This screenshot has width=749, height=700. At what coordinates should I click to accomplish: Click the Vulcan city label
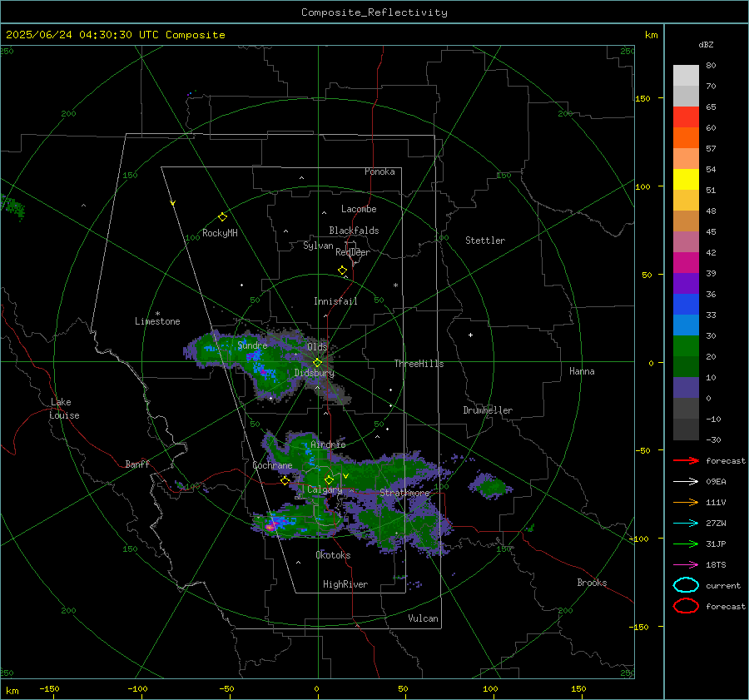[424, 618]
